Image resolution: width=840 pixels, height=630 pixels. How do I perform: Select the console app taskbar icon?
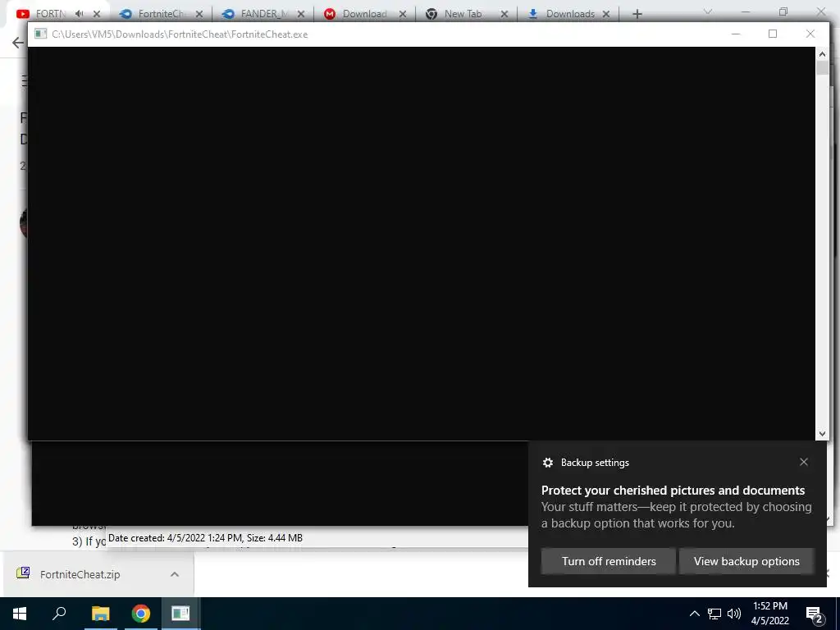click(x=180, y=614)
